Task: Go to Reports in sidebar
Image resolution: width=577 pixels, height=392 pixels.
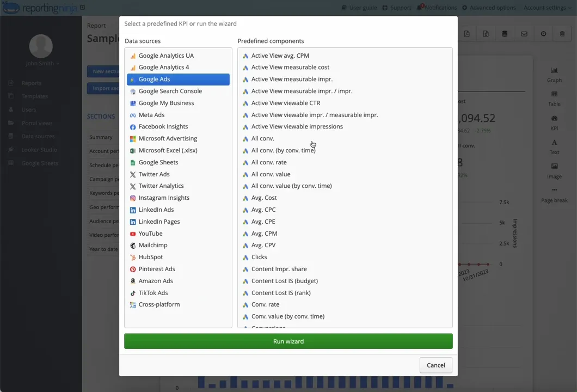Action: pyautogui.click(x=31, y=83)
